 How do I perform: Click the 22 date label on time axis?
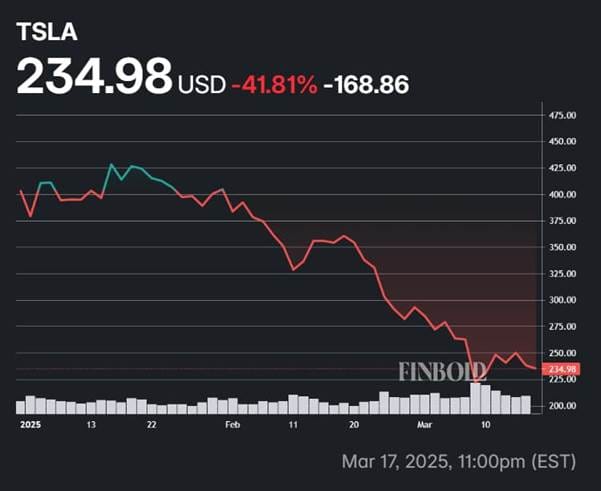[151, 425]
